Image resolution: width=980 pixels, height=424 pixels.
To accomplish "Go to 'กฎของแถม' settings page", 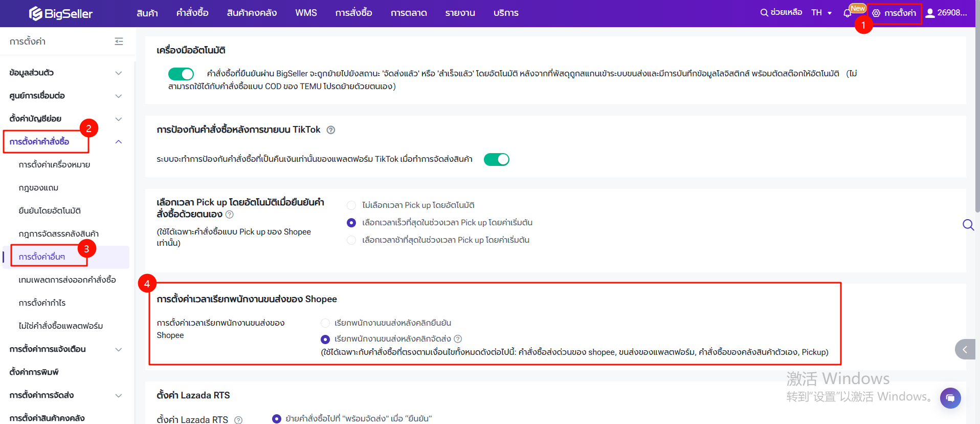I will tap(38, 188).
